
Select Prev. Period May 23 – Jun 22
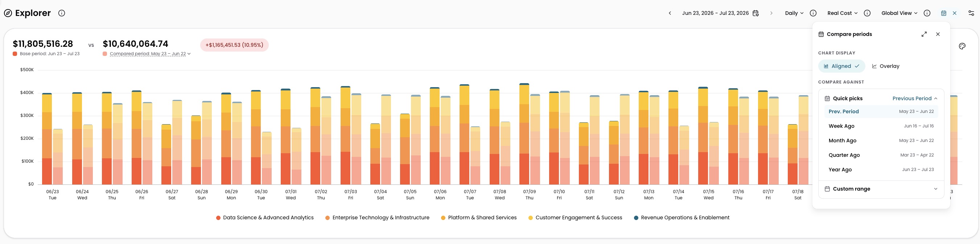pos(881,111)
